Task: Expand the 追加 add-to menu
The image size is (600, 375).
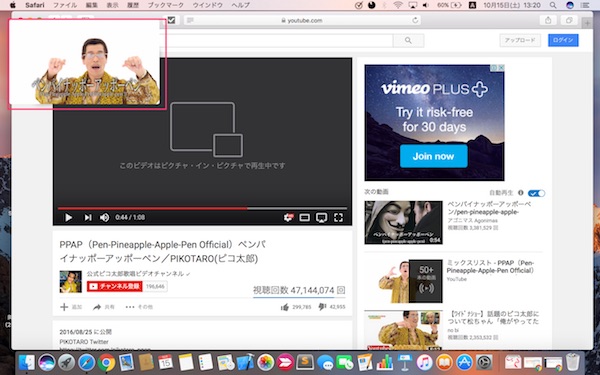Action: pos(71,307)
